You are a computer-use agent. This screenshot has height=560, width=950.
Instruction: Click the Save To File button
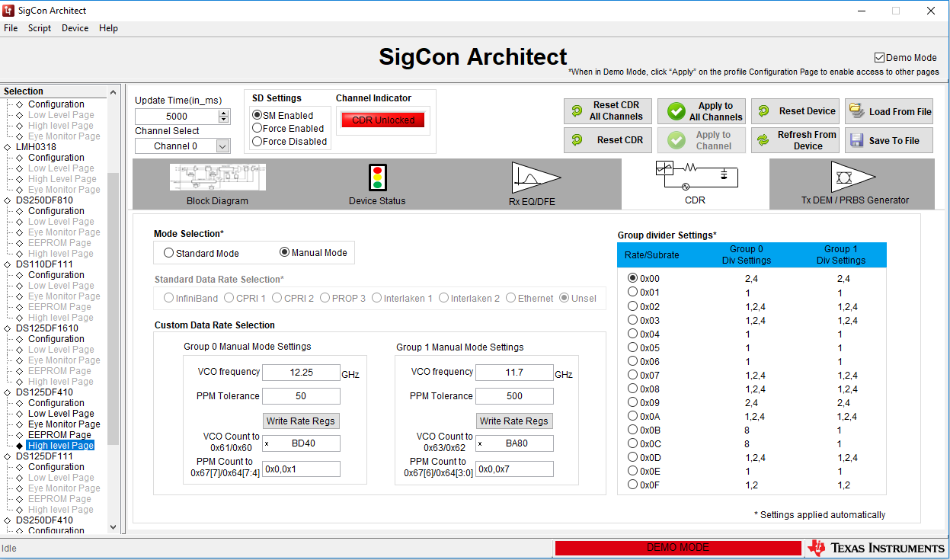pyautogui.click(x=889, y=140)
